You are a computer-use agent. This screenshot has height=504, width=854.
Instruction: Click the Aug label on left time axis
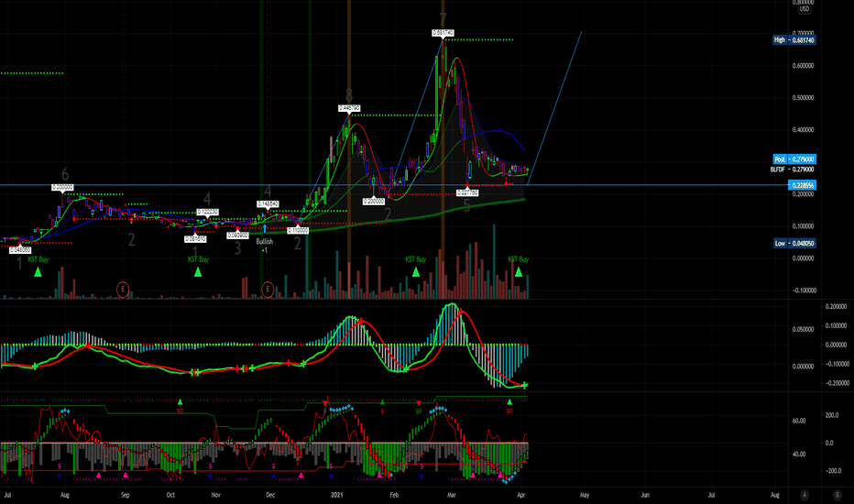coord(65,495)
